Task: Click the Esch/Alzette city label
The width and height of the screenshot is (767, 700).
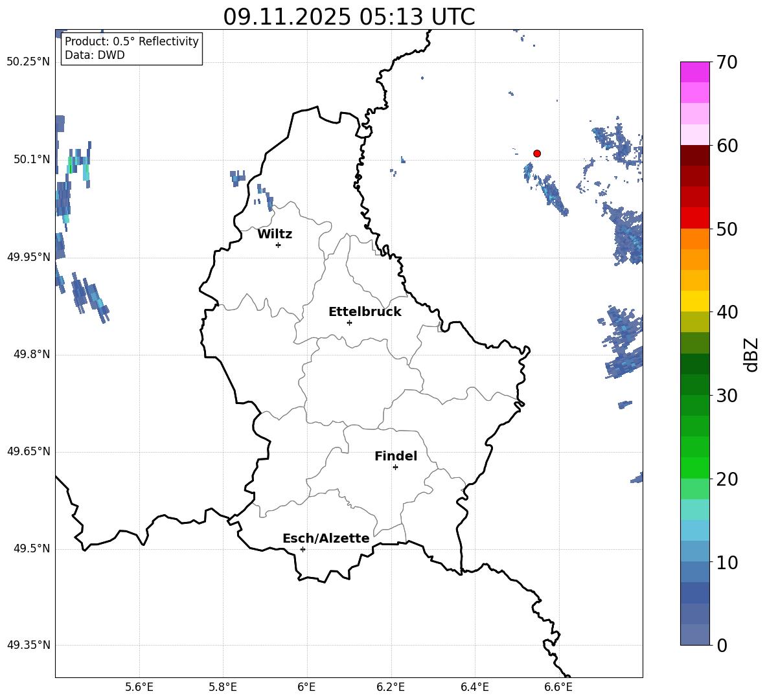Action: (326, 538)
